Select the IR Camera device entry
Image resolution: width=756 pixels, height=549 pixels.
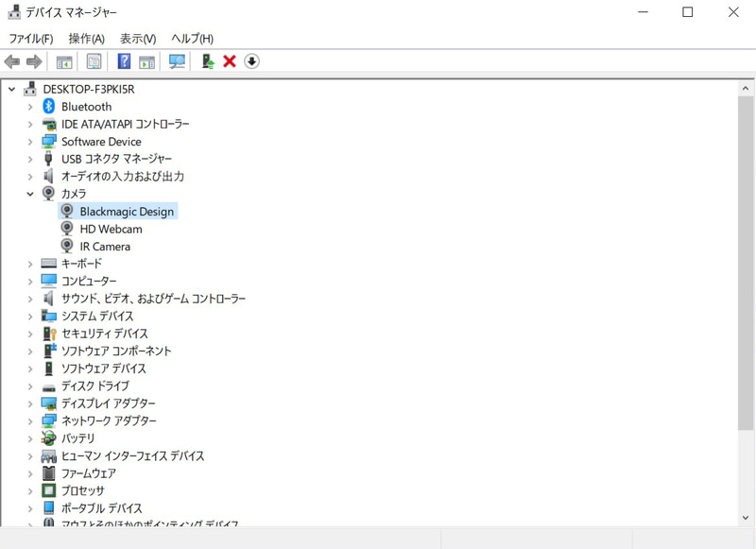click(104, 246)
